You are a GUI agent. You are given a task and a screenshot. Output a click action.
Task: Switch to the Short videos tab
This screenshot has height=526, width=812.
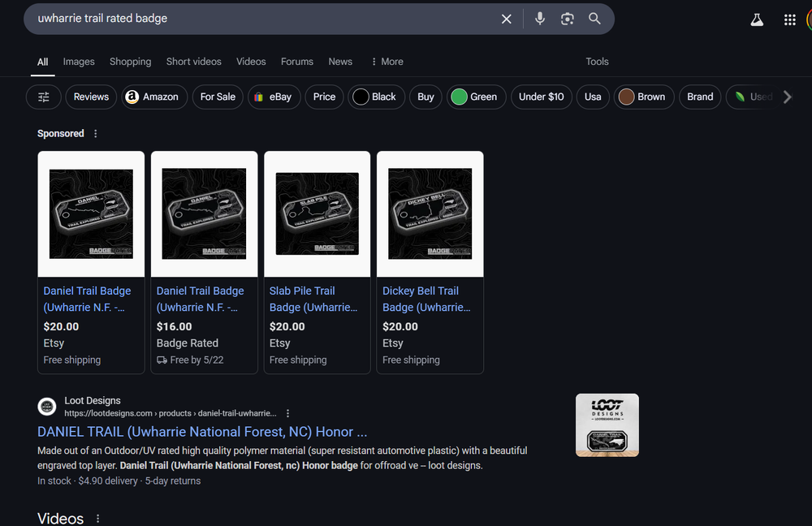[194, 62]
